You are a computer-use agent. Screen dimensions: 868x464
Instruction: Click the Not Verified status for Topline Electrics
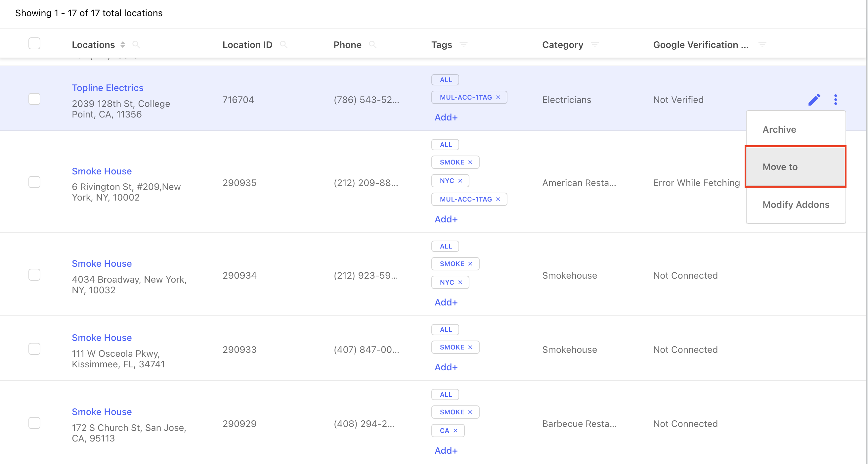(678, 100)
